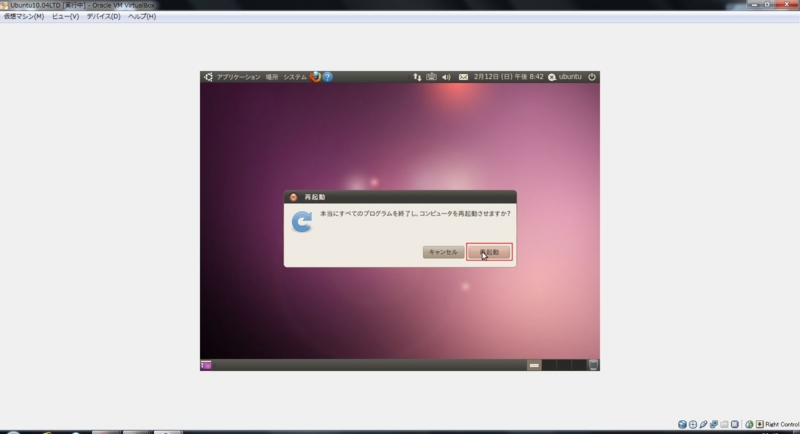Switch to the first workspace in the switcher
This screenshot has height=434, width=800.
pyautogui.click(x=534, y=365)
